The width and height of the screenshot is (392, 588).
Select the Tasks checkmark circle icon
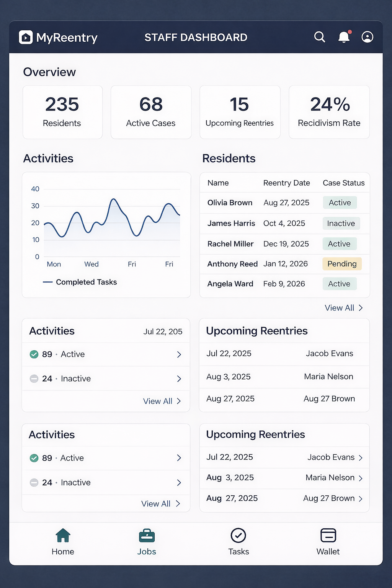pyautogui.click(x=238, y=536)
